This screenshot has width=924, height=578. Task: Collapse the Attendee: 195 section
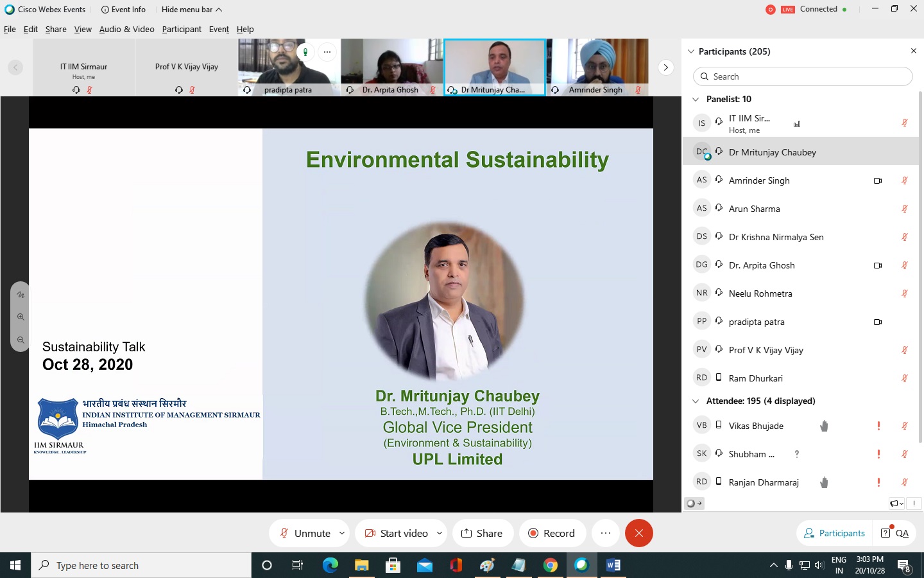click(x=696, y=401)
